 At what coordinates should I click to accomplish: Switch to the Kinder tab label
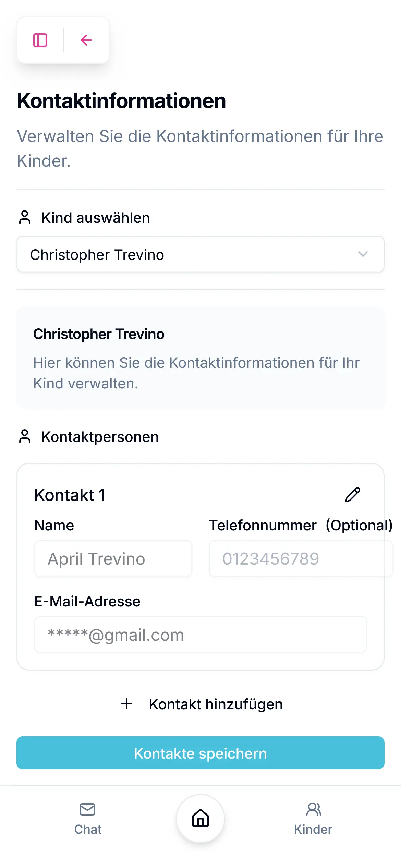313,829
